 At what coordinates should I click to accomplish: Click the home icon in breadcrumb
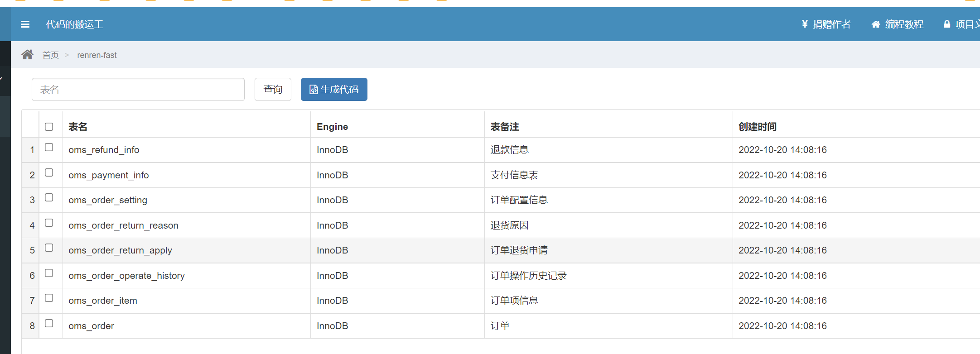[27, 55]
